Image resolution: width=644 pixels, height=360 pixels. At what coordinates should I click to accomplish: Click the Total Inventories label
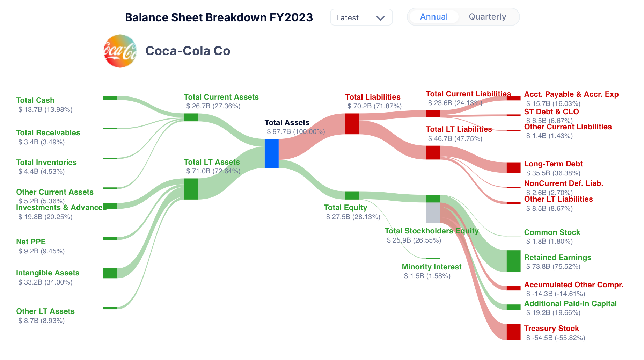coord(46,163)
